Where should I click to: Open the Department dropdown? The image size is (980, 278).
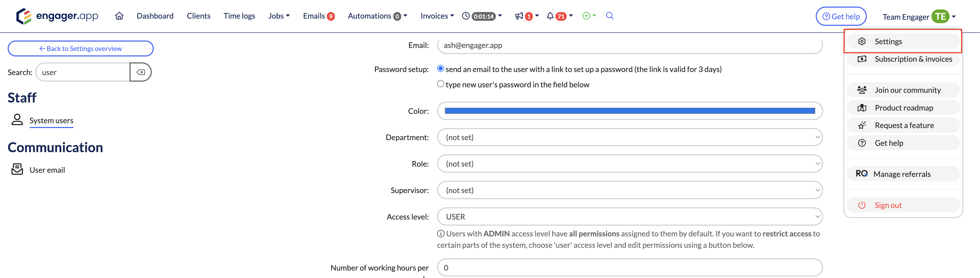[629, 137]
